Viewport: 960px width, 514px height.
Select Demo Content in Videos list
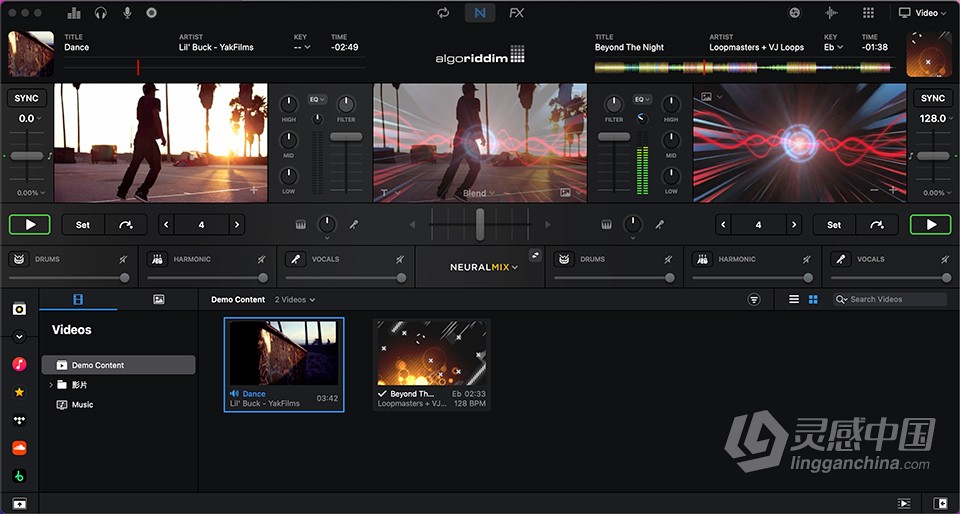click(x=118, y=365)
